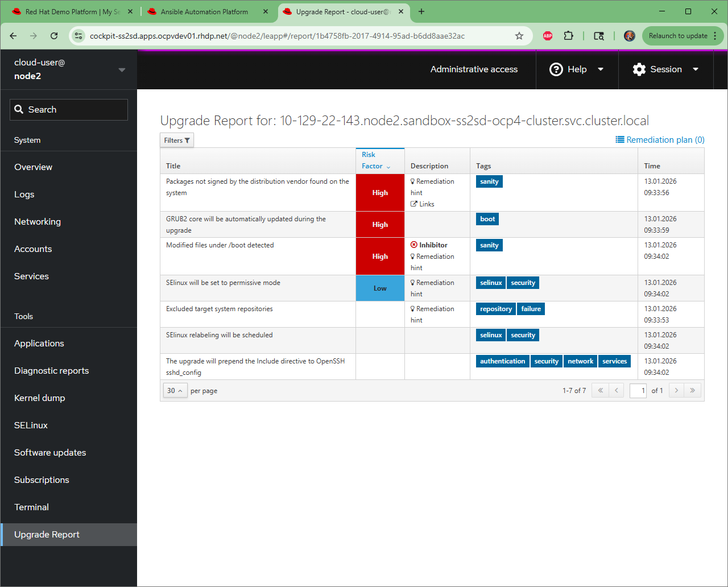
Task: Open Applications in the sidebar
Action: pos(69,344)
